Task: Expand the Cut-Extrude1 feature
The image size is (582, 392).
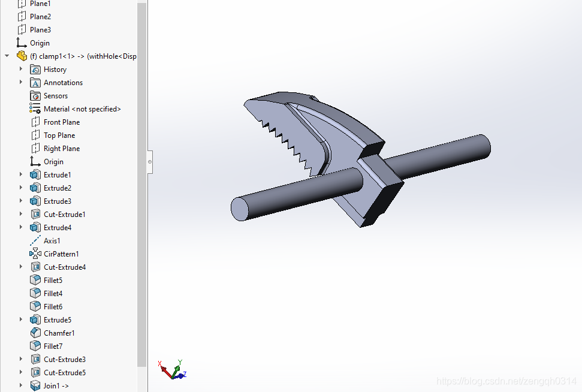Action: 21,214
